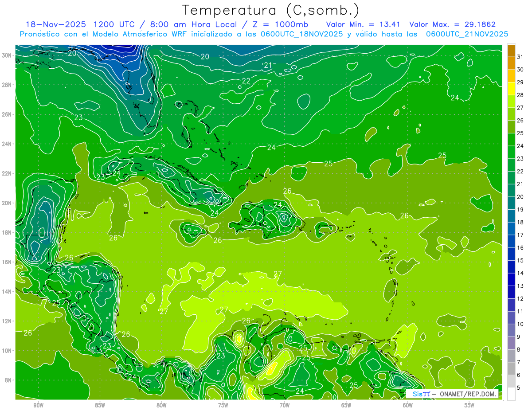Click the legend value '17'
This screenshot has height=411, width=532.
pyautogui.click(x=520, y=235)
